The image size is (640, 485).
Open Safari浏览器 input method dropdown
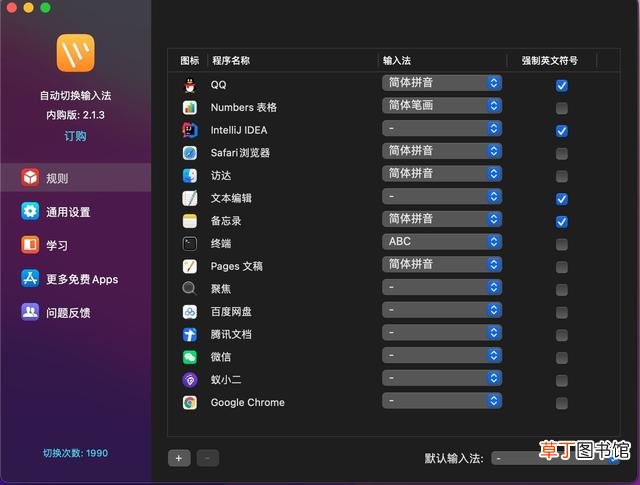tap(442, 151)
